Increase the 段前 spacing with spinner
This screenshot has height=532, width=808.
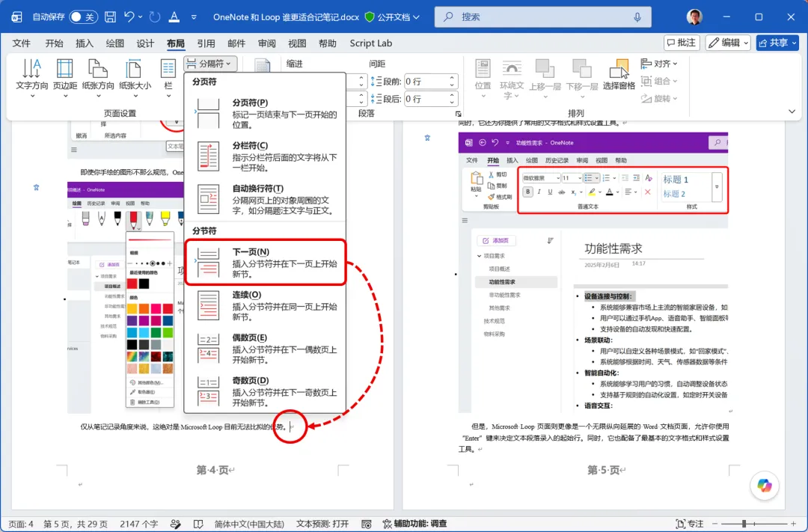452,78
